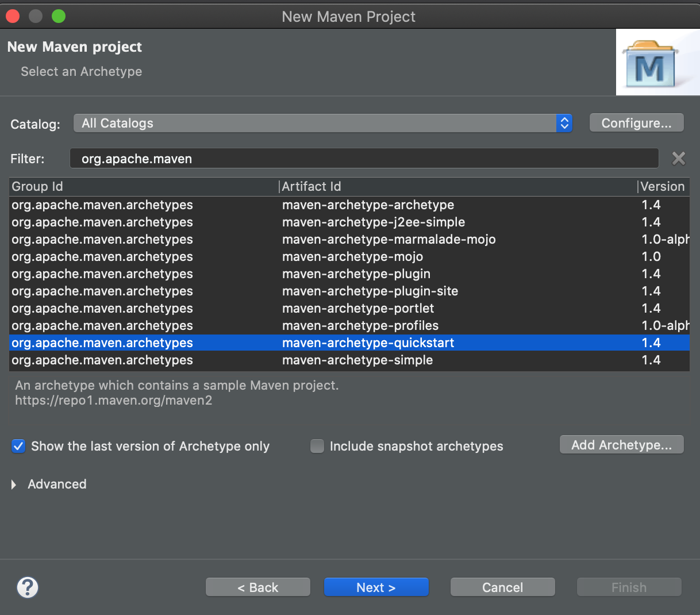The image size is (700, 615).
Task: Sort by the Artifact Id column header
Action: coord(458,186)
